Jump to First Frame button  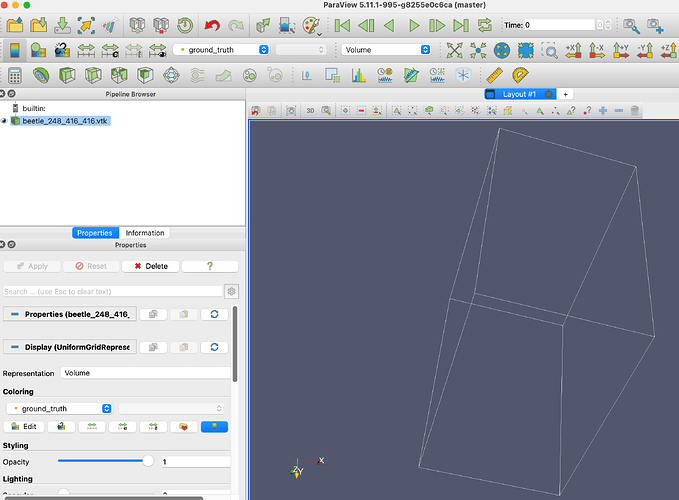(x=342, y=26)
